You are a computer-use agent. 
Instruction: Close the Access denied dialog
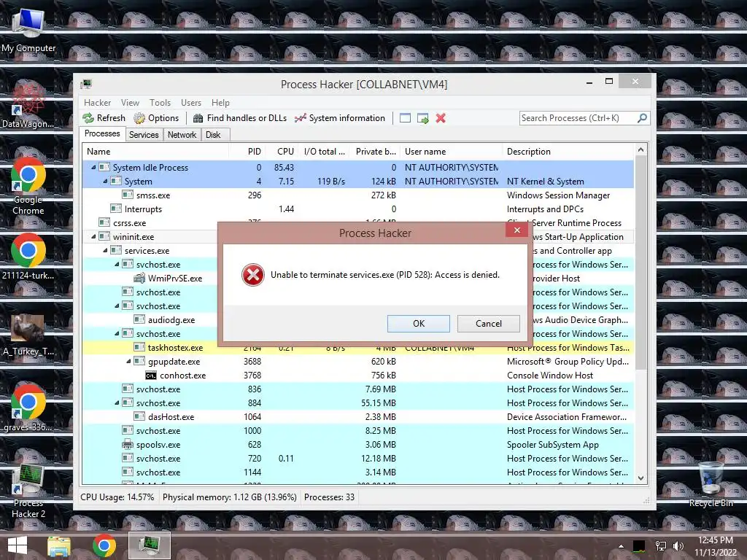point(517,230)
